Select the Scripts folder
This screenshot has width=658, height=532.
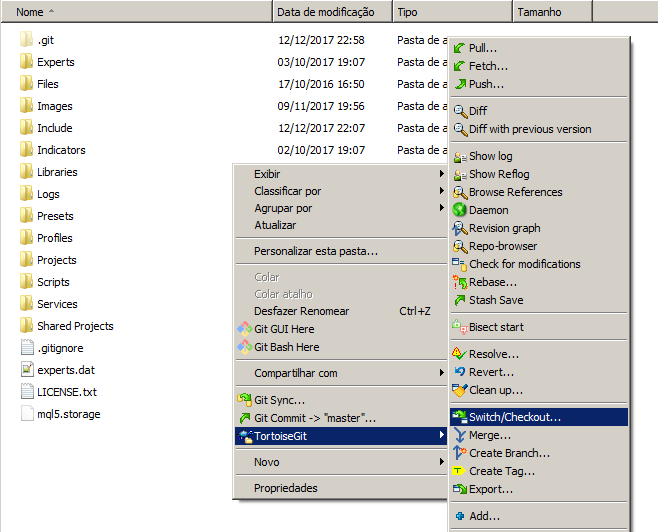click(x=44, y=282)
